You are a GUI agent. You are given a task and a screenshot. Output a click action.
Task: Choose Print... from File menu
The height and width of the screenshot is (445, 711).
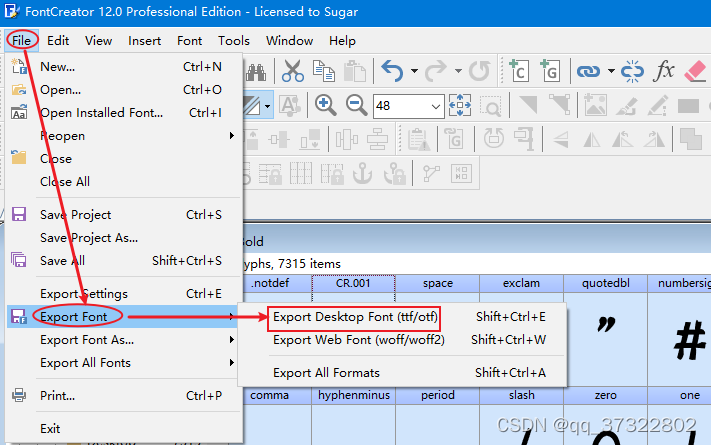tap(124, 396)
